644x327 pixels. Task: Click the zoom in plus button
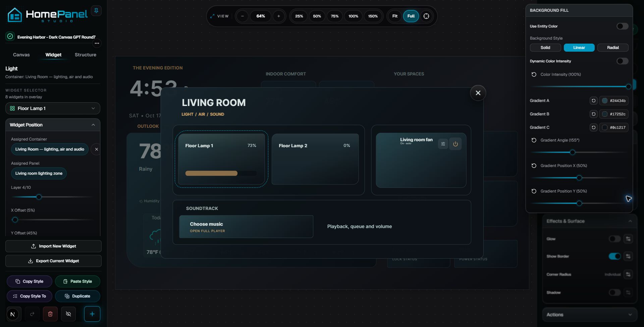point(279,16)
